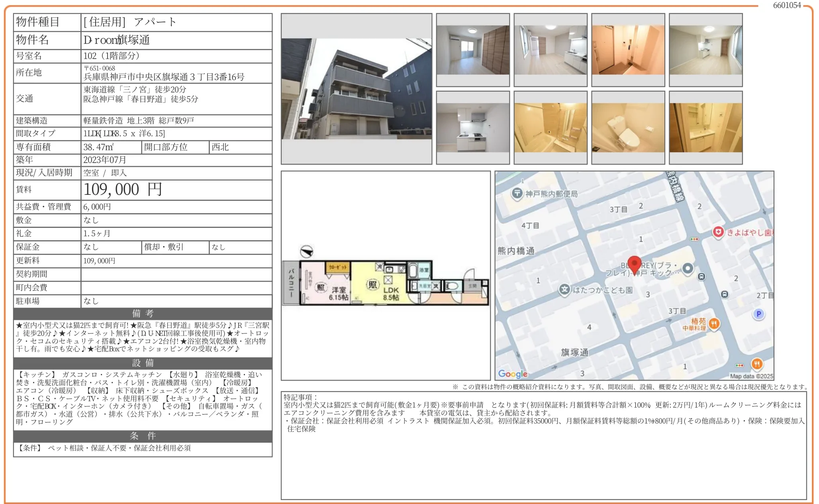View the bathroom photo thumbnail

click(x=550, y=127)
